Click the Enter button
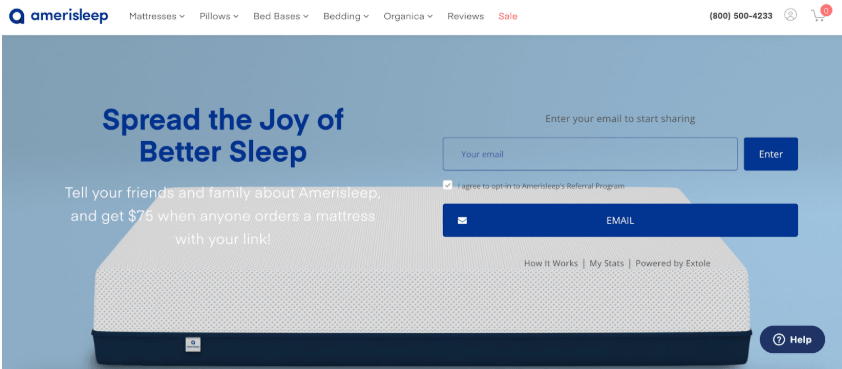842x369 pixels. [x=771, y=154]
